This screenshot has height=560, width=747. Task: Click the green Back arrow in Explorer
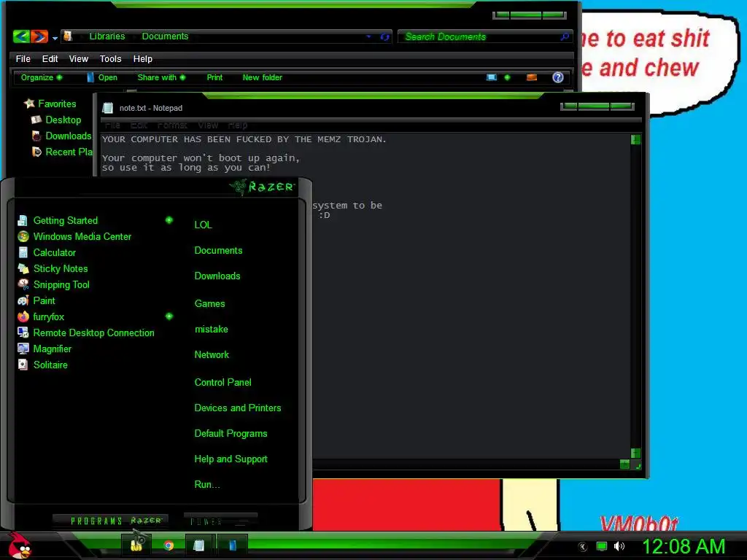pyautogui.click(x=21, y=36)
